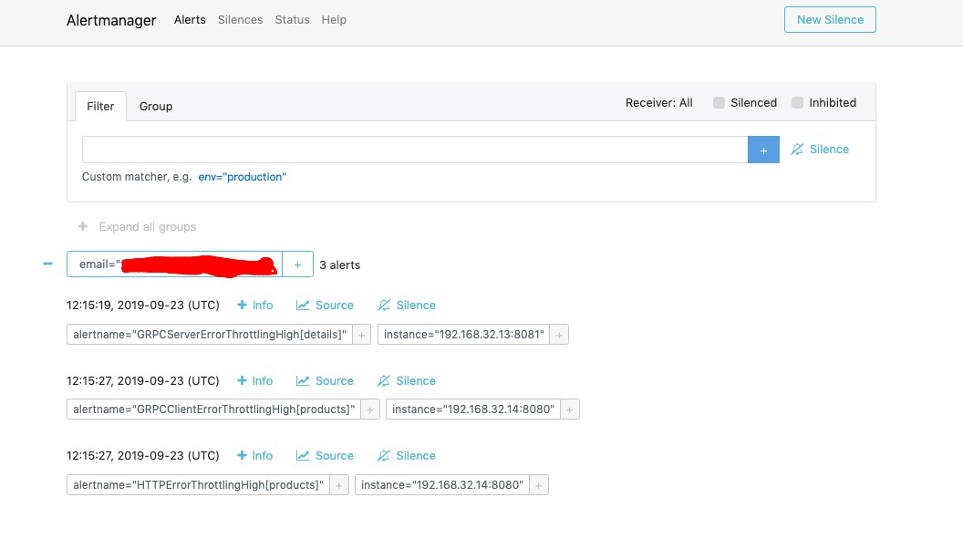Add instance 192.168.32.13:8081 to filter

(560, 335)
